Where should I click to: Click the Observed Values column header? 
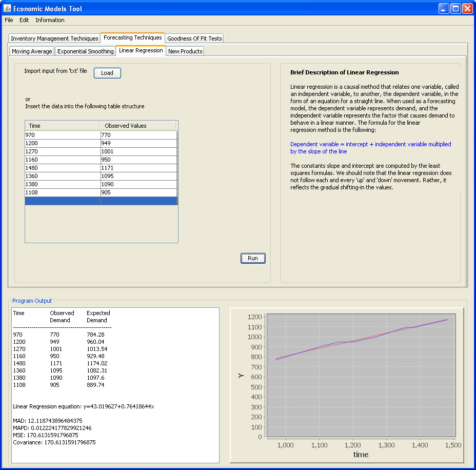point(138,126)
